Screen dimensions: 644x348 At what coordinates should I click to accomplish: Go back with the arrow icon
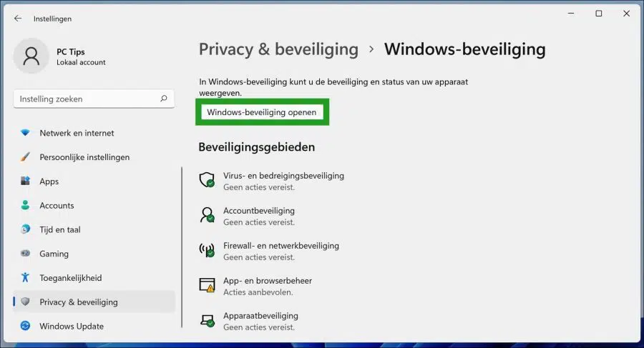coord(18,19)
